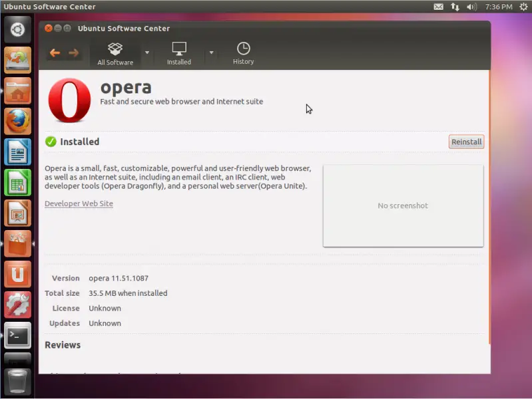Open the Dash home launcher icon

pos(17,29)
